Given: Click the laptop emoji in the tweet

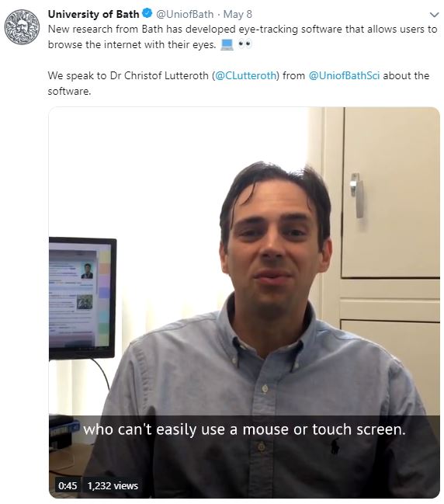Looking at the screenshot, I should pos(227,45).
